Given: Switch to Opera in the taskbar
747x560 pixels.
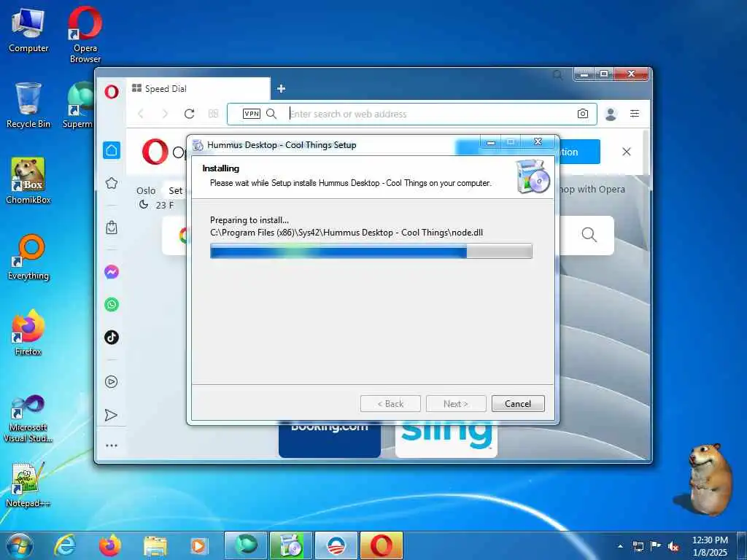Looking at the screenshot, I should [x=381, y=545].
